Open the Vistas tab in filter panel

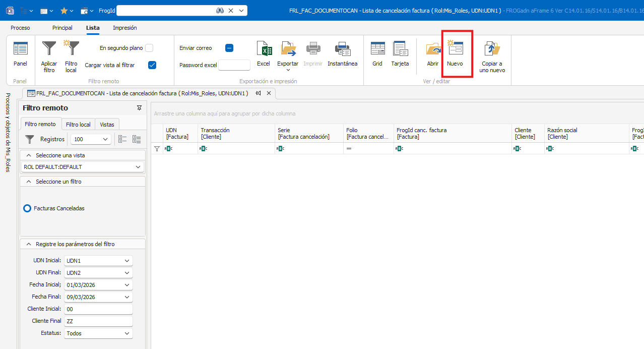coord(107,125)
